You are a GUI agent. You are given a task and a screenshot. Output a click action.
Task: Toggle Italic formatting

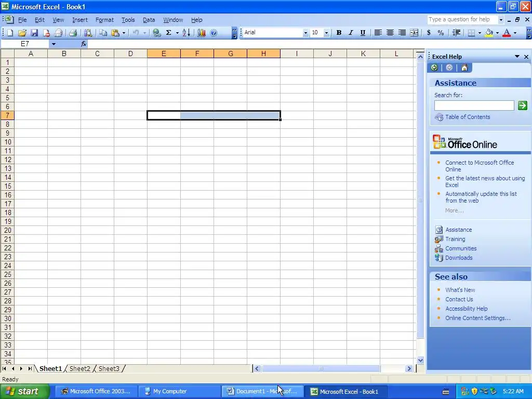coord(351,33)
